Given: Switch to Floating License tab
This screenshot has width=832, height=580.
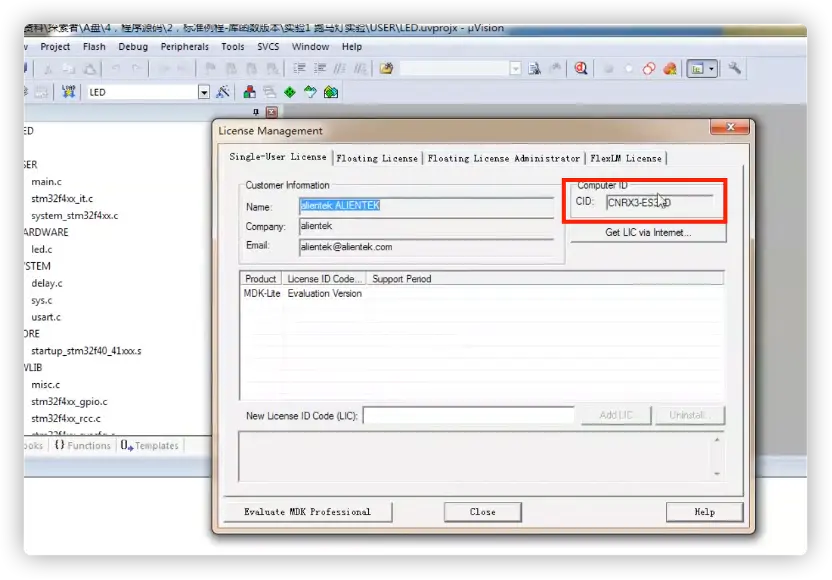Looking at the screenshot, I should [x=377, y=158].
